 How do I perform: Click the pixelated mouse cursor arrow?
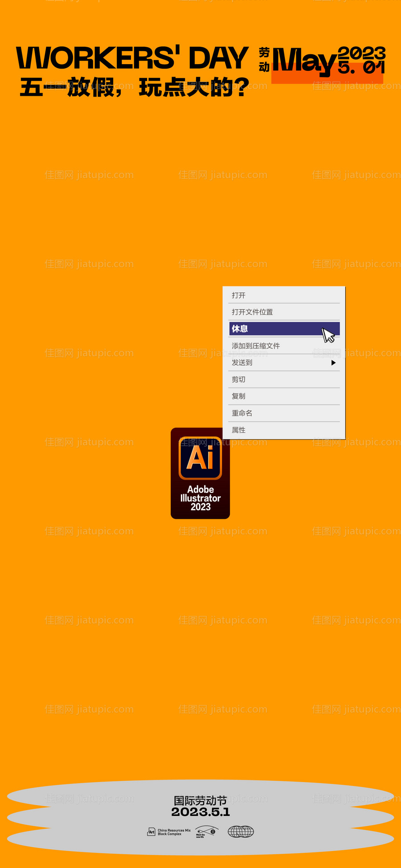328,335
